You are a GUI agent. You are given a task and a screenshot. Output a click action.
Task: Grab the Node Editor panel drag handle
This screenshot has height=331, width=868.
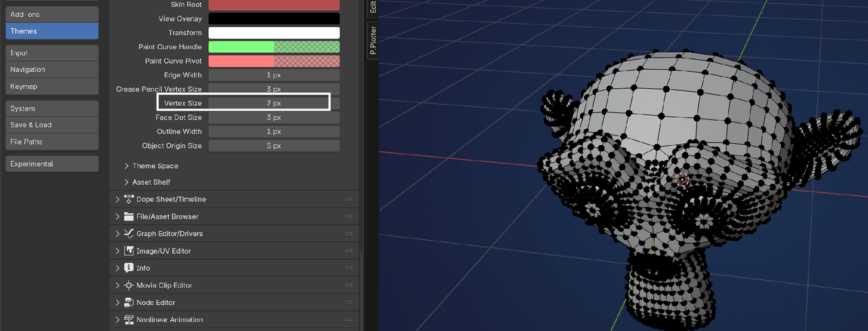[x=349, y=303]
